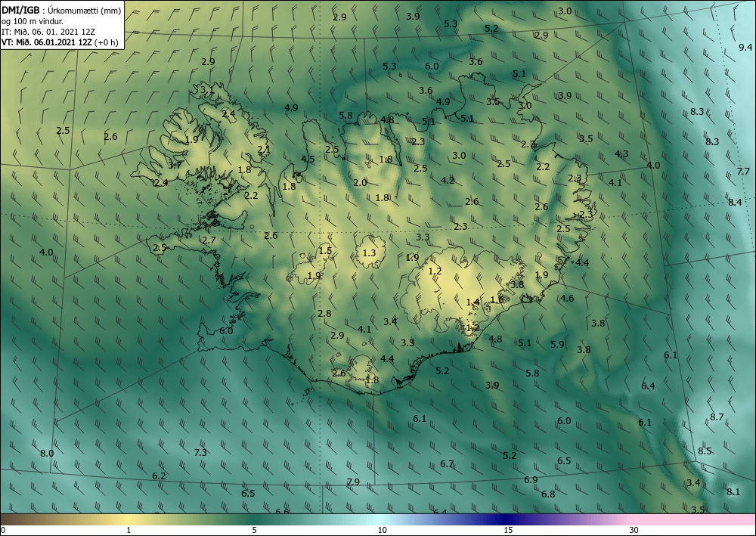This screenshot has height=536, width=756.
Task: Click the color scale tick label "5"
Action: pyautogui.click(x=254, y=531)
